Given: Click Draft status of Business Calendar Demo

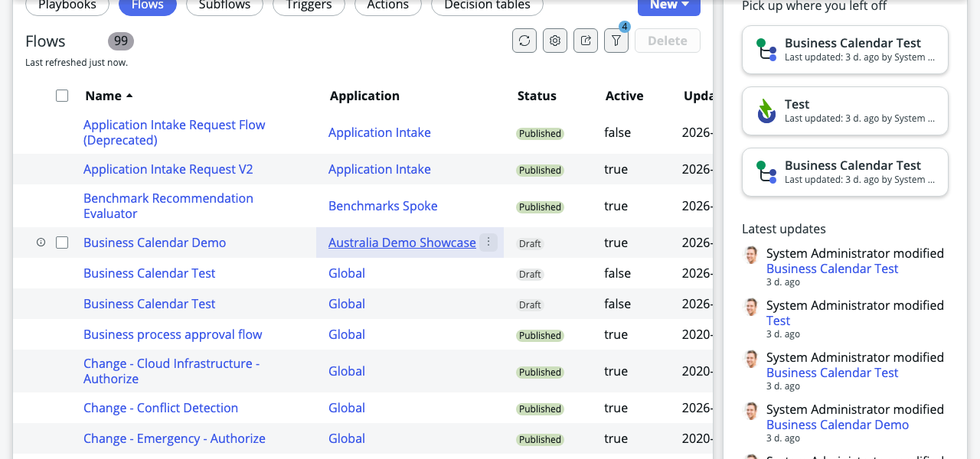Looking at the screenshot, I should [530, 243].
